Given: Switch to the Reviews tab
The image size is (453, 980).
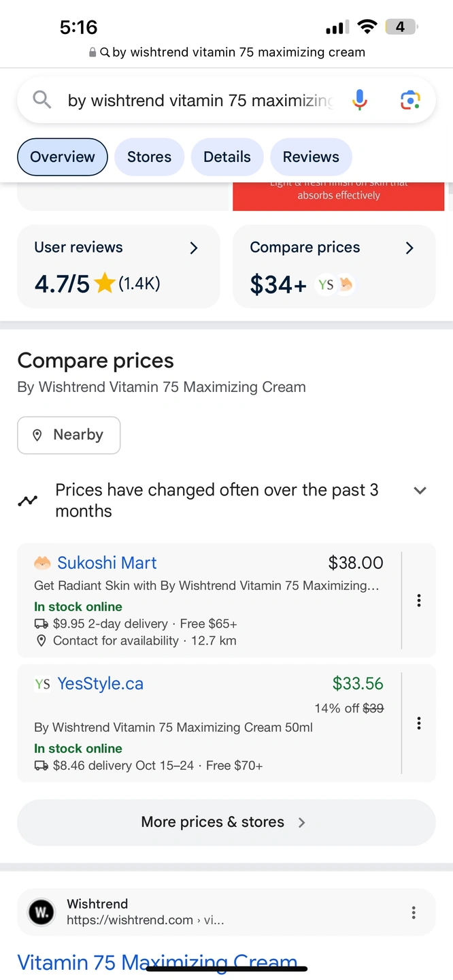Looking at the screenshot, I should pos(311,157).
